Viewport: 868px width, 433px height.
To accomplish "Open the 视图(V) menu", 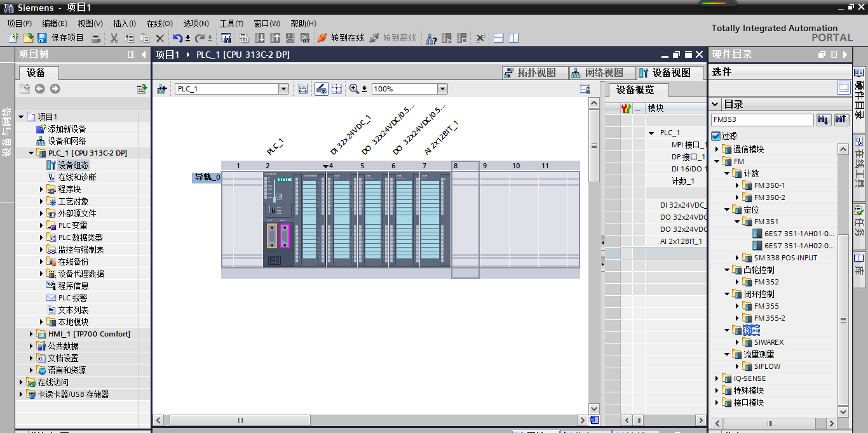I will click(90, 23).
